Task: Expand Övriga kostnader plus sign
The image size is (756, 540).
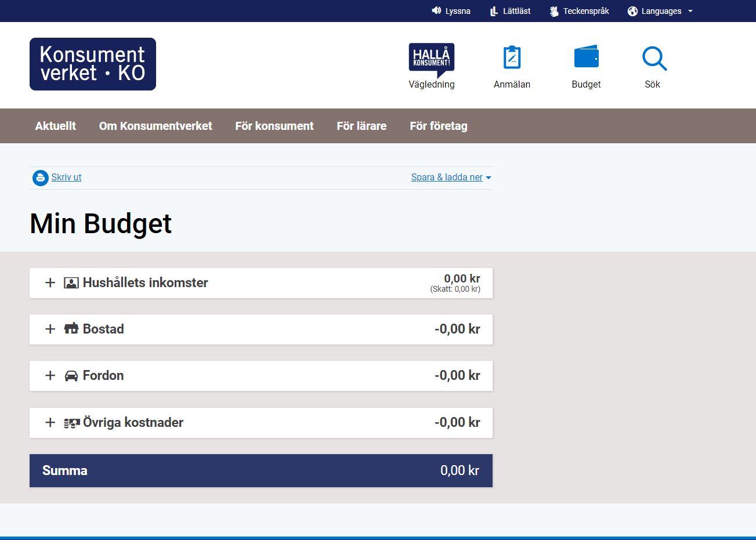Action: (x=50, y=422)
